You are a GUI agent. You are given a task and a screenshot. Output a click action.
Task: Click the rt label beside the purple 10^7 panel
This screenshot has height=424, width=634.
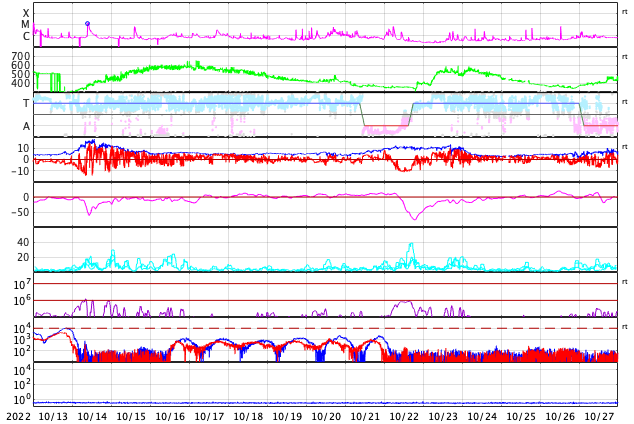[x=624, y=282]
